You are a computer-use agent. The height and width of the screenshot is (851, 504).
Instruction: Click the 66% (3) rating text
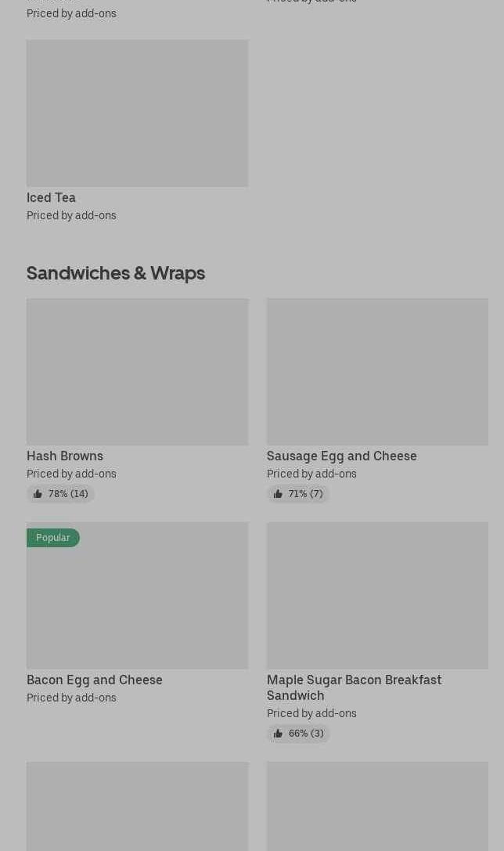306,734
